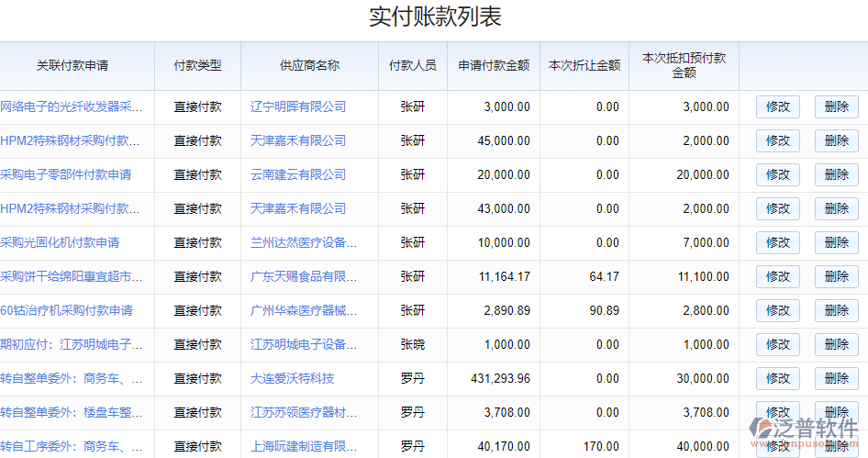
Task: Click the 本次抵扣预付款金额 column header
Action: point(684,66)
